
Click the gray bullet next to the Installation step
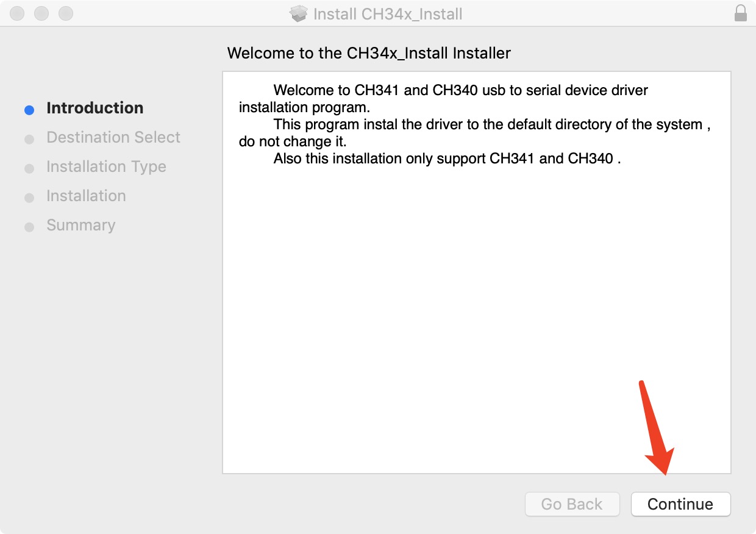pyautogui.click(x=29, y=198)
